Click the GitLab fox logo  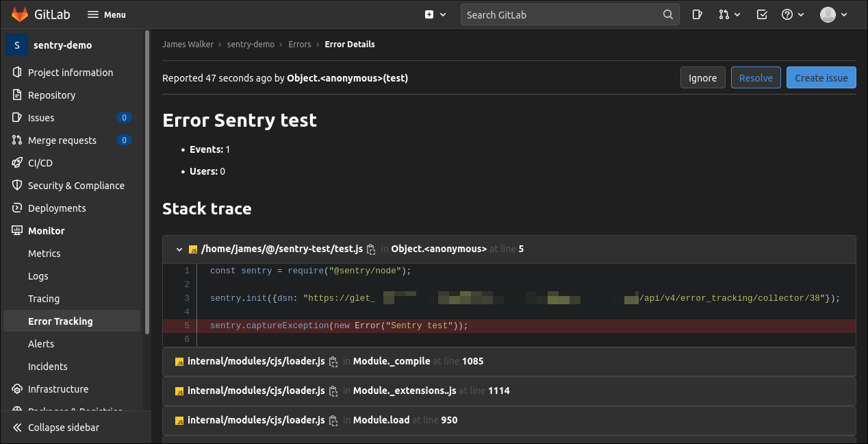pyautogui.click(x=20, y=14)
